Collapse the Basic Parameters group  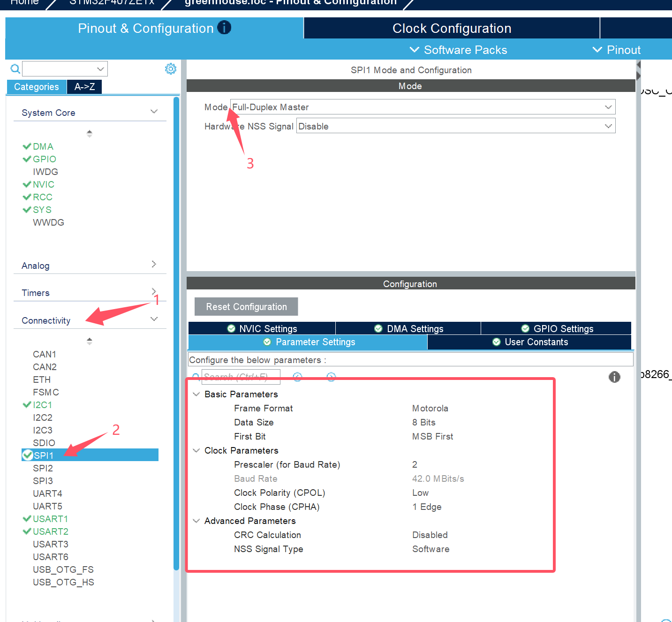196,394
